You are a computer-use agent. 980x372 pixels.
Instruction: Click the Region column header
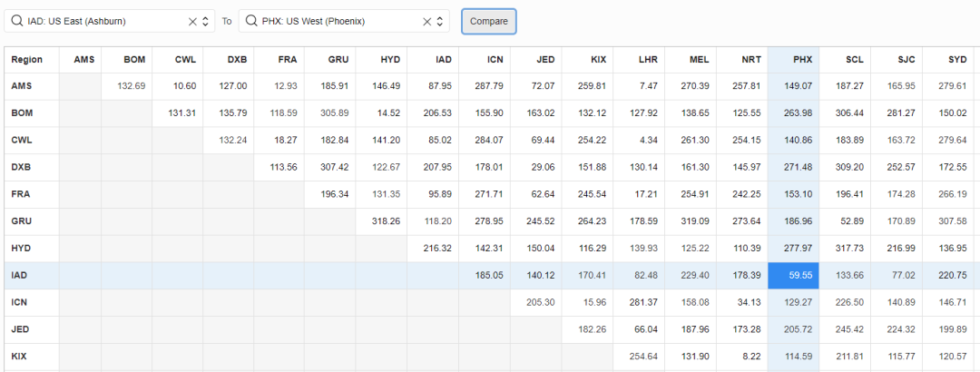pos(27,60)
